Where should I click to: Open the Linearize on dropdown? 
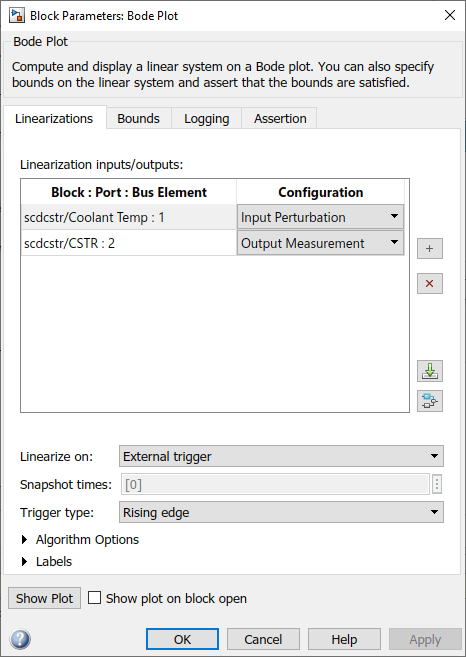[x=281, y=456]
